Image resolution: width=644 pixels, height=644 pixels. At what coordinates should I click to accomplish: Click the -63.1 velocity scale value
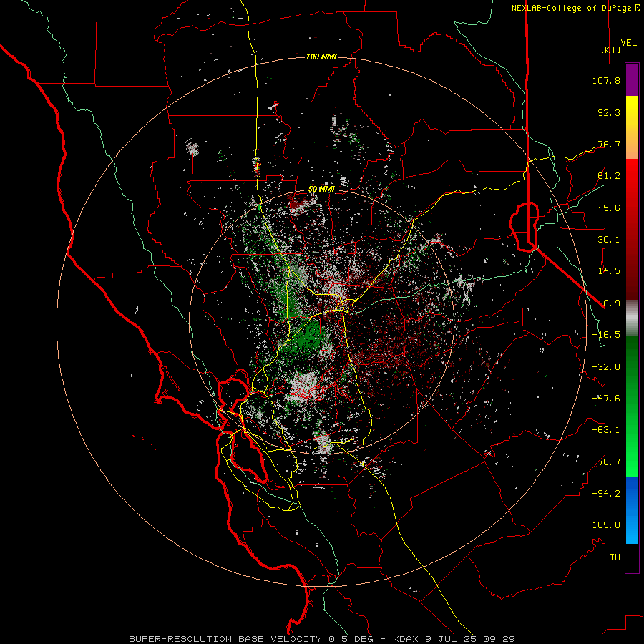click(606, 430)
